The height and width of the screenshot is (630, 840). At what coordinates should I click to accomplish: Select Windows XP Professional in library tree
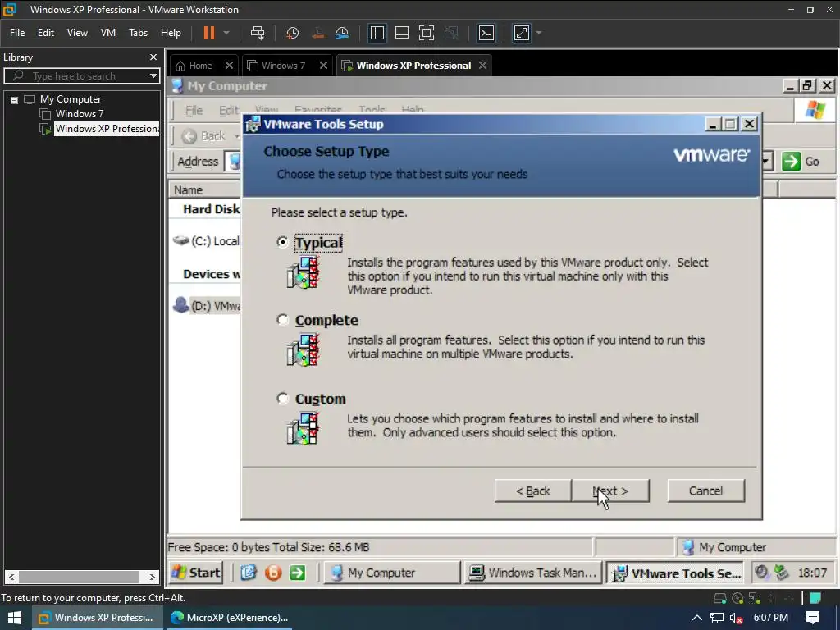(107, 129)
